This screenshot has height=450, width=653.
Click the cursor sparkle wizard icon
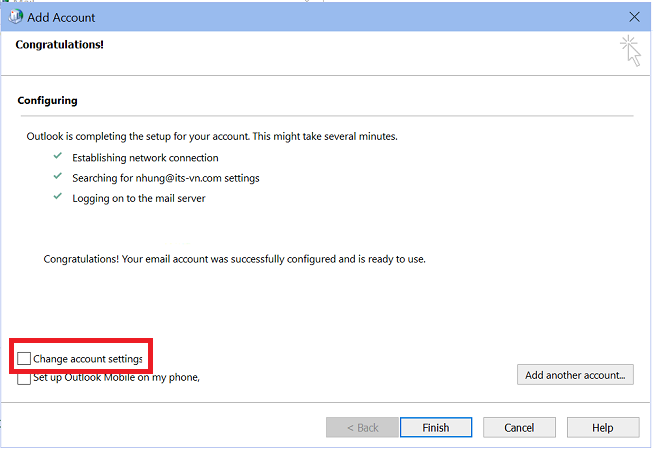pyautogui.click(x=630, y=51)
